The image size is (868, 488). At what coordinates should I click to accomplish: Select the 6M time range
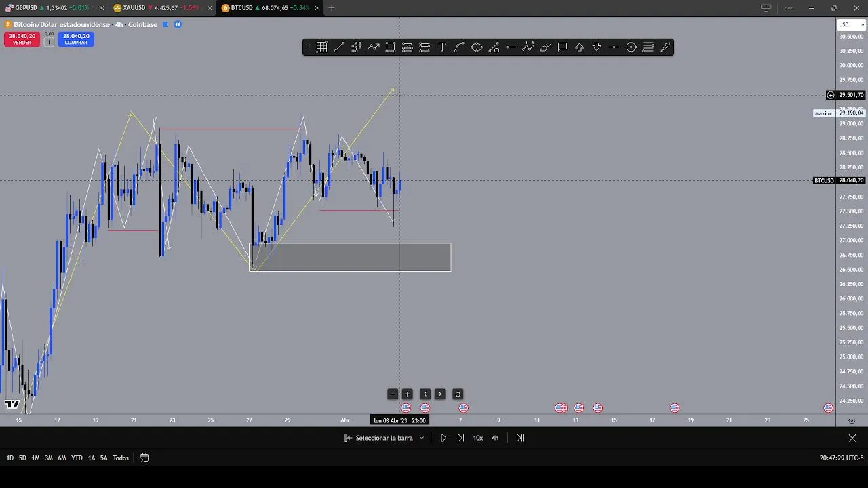coord(62,458)
